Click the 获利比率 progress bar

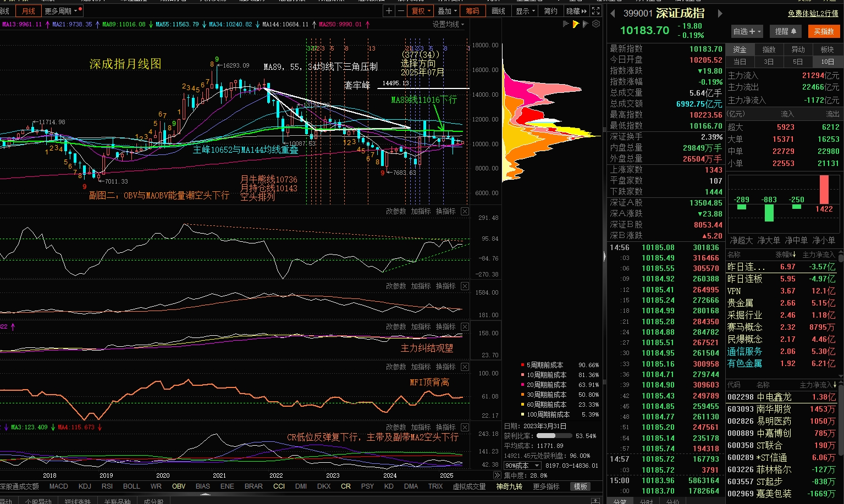tap(554, 436)
